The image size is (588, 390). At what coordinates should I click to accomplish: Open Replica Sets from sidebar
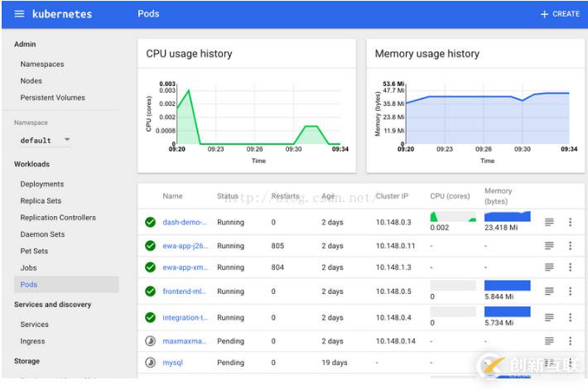pos(41,201)
